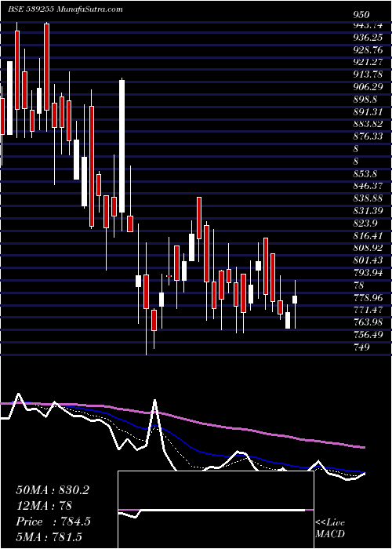Viewport: 392px width, 549px height.
Task: Click the 846.37 price level label
Action: 368,186
